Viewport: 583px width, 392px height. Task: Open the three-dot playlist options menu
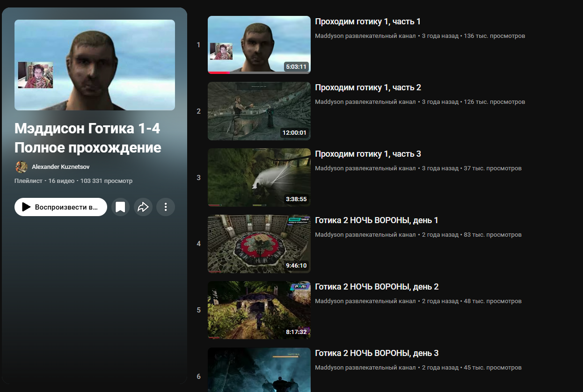pos(166,207)
